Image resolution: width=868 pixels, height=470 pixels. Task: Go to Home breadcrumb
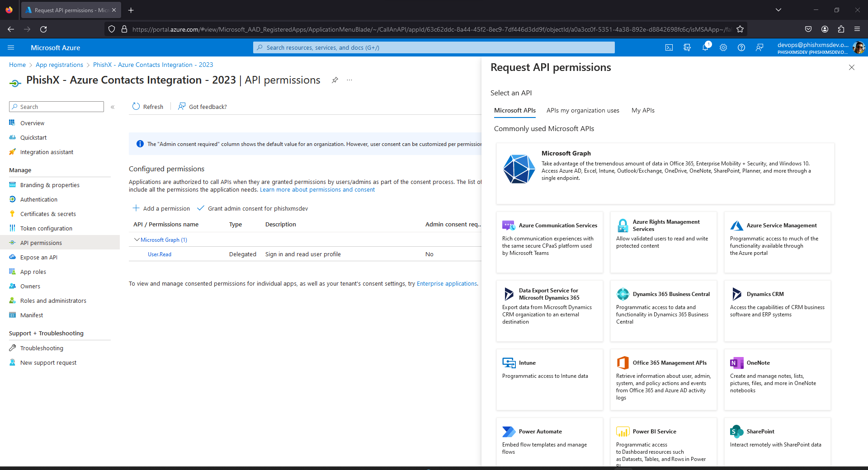click(17, 65)
